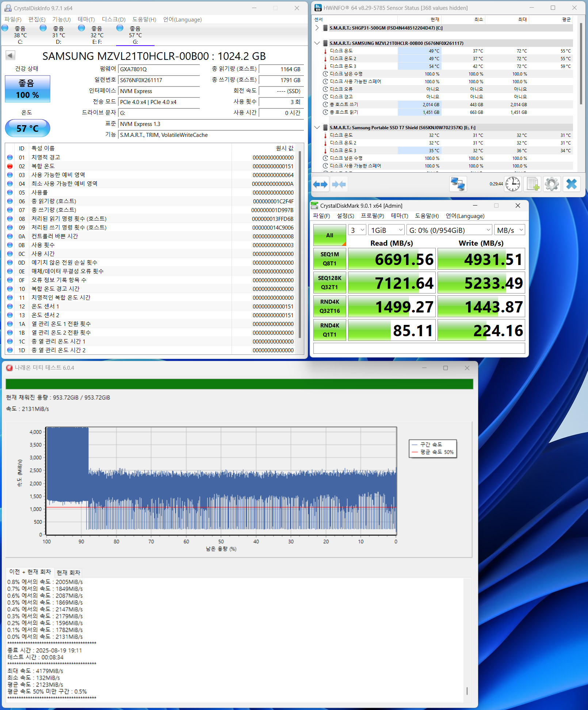Click HWiNFO collapse columns arrows icon
This screenshot has width=588, height=710.
click(339, 184)
